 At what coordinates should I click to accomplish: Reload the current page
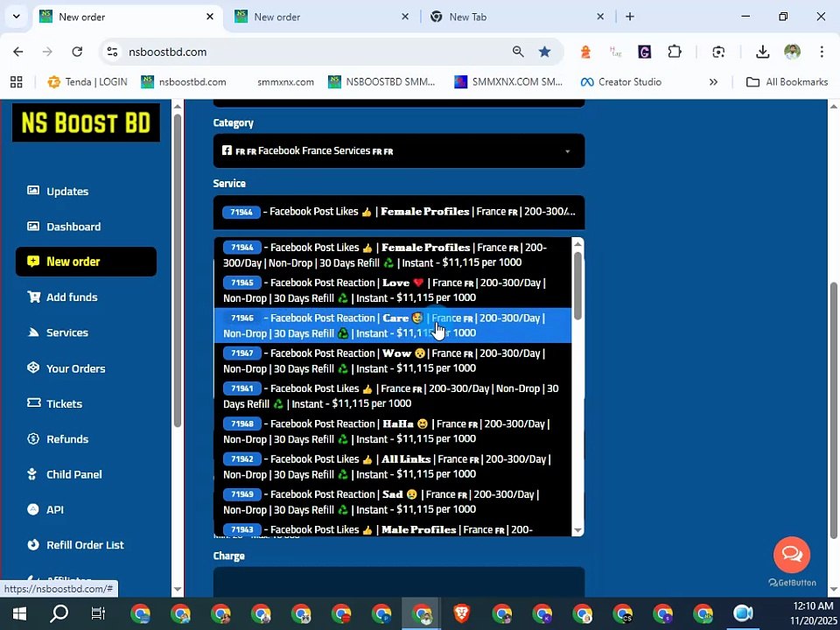[77, 52]
